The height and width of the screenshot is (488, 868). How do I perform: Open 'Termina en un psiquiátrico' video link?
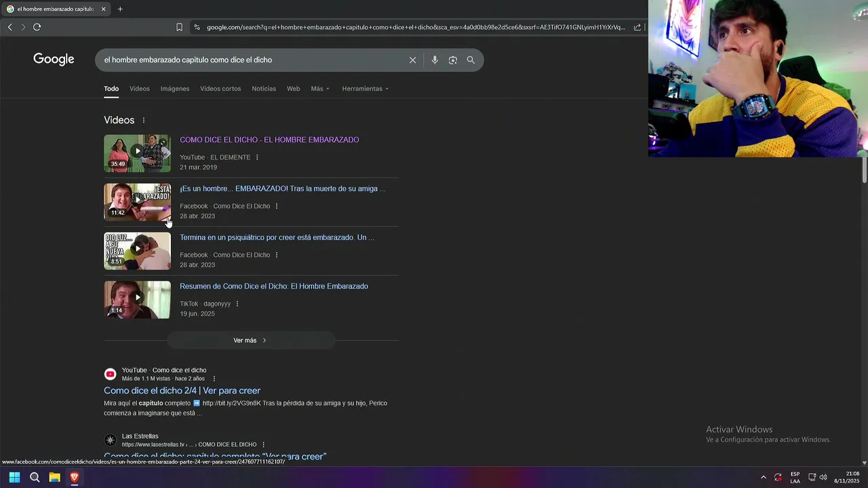[x=277, y=237]
